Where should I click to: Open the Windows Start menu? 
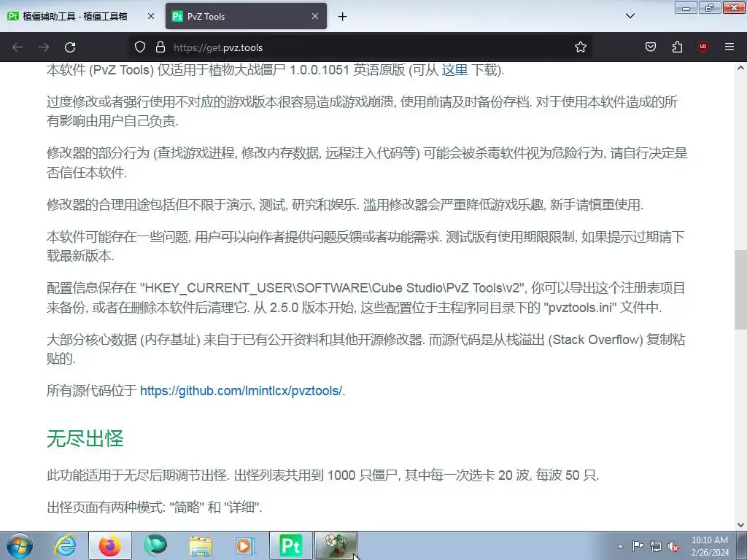click(20, 545)
